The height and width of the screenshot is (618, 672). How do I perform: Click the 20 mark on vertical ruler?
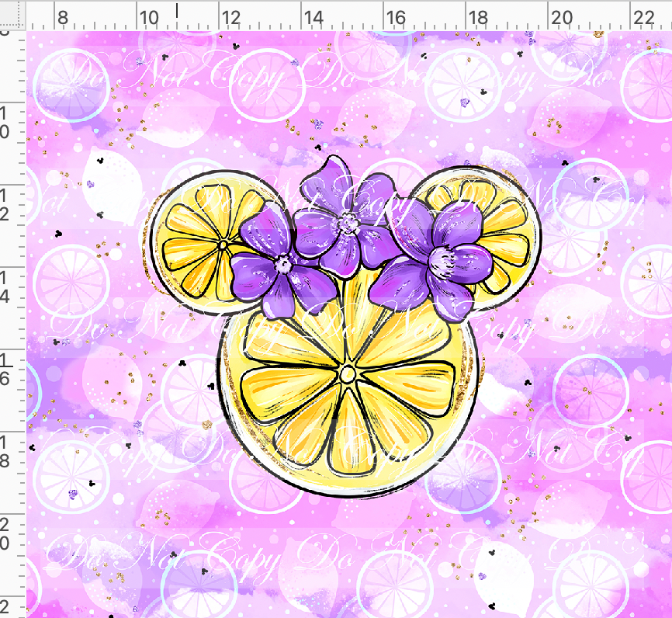(x=5, y=534)
